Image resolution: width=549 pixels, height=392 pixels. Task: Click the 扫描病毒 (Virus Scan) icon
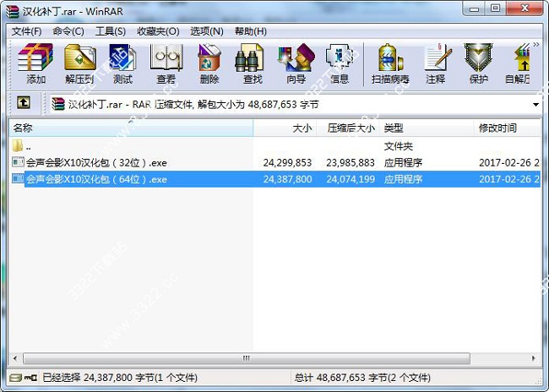coord(390,63)
